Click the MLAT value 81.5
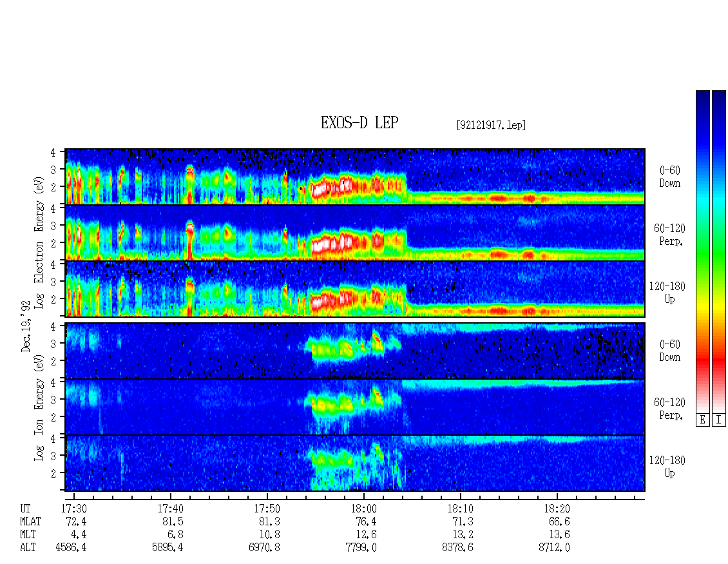 tap(173, 521)
